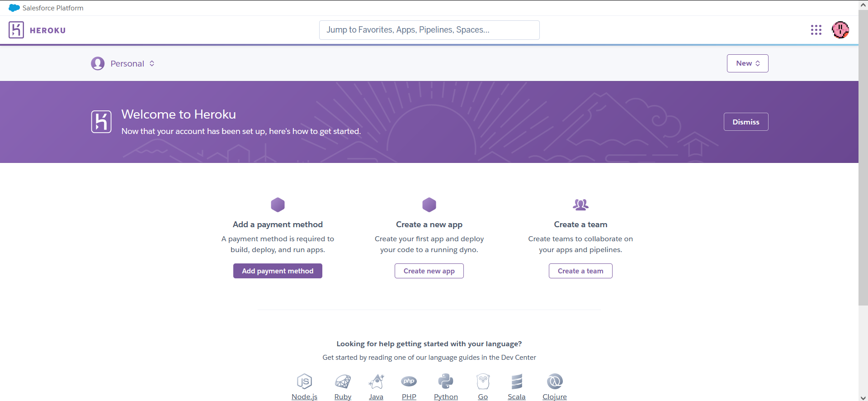This screenshot has height=401, width=868.
Task: Click Add payment method button
Action: coord(278,271)
